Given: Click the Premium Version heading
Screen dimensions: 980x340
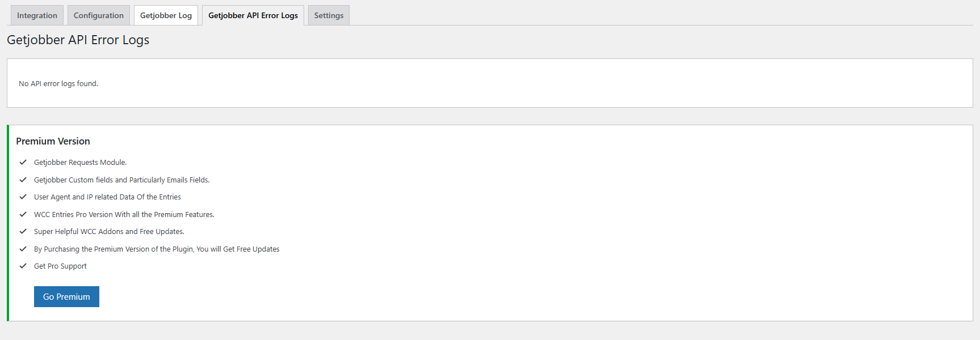Looking at the screenshot, I should pyautogui.click(x=53, y=141).
